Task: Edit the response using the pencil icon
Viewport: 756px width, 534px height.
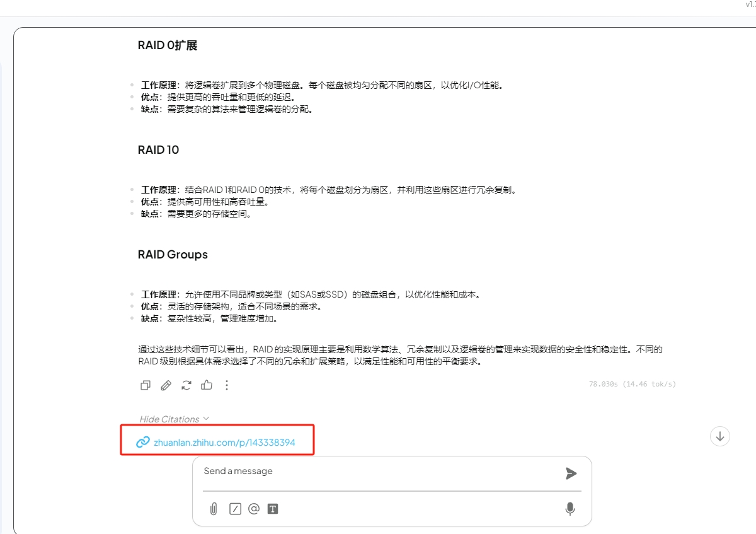Action: click(x=166, y=385)
